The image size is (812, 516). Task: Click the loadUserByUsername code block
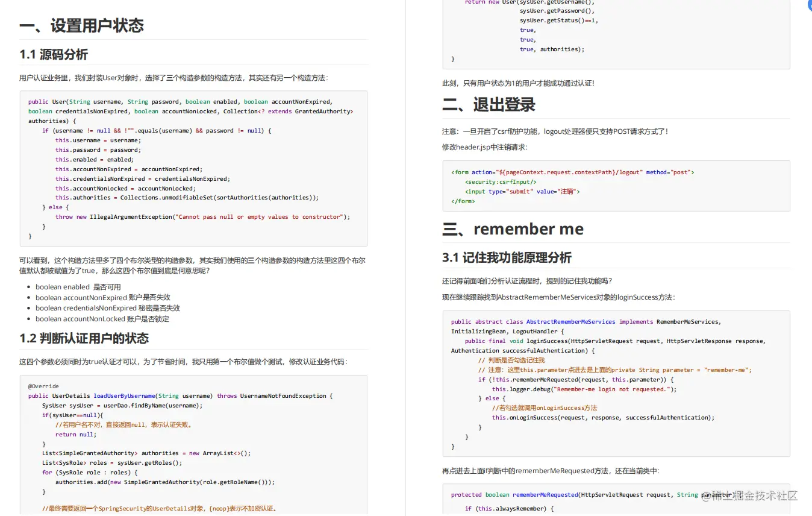[193, 446]
